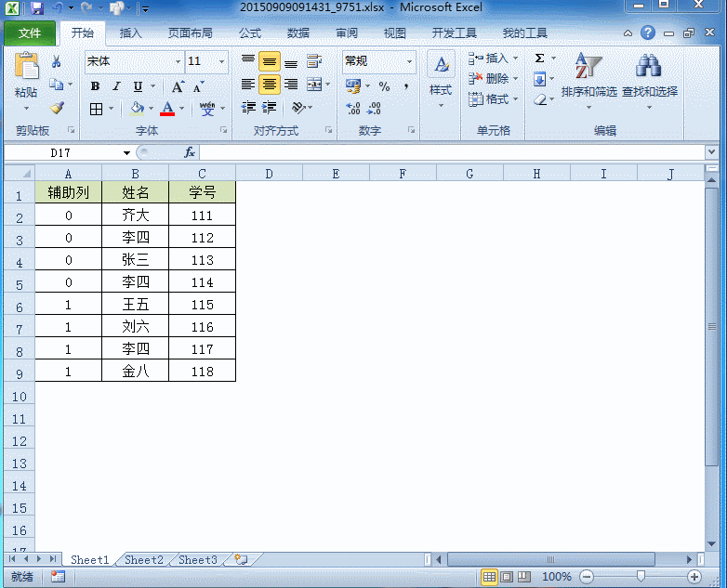Switch to Page Layout view in status bar
727x588 pixels.
tap(507, 577)
